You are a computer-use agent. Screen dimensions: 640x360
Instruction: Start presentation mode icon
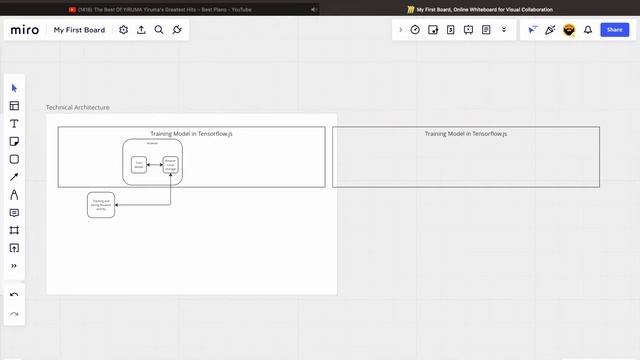click(x=468, y=30)
